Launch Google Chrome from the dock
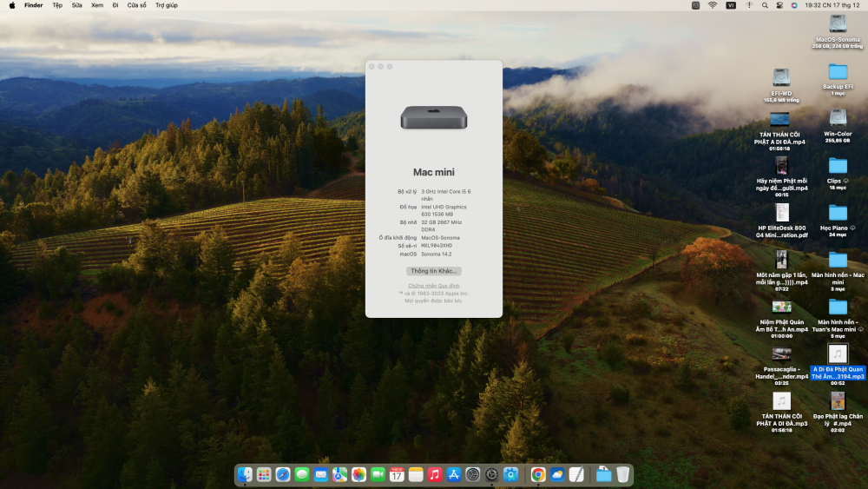Image resolution: width=868 pixels, height=489 pixels. (x=538, y=474)
